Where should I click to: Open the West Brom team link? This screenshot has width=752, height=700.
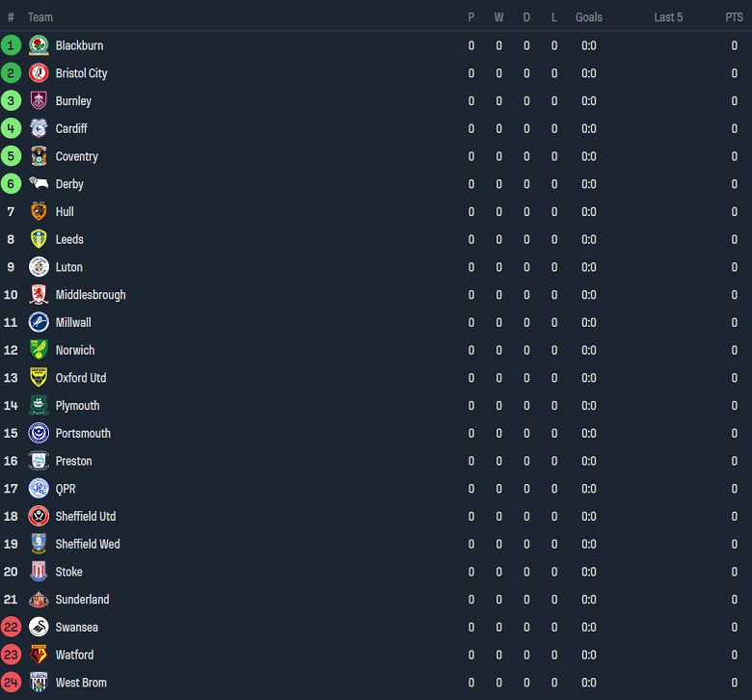coord(81,683)
